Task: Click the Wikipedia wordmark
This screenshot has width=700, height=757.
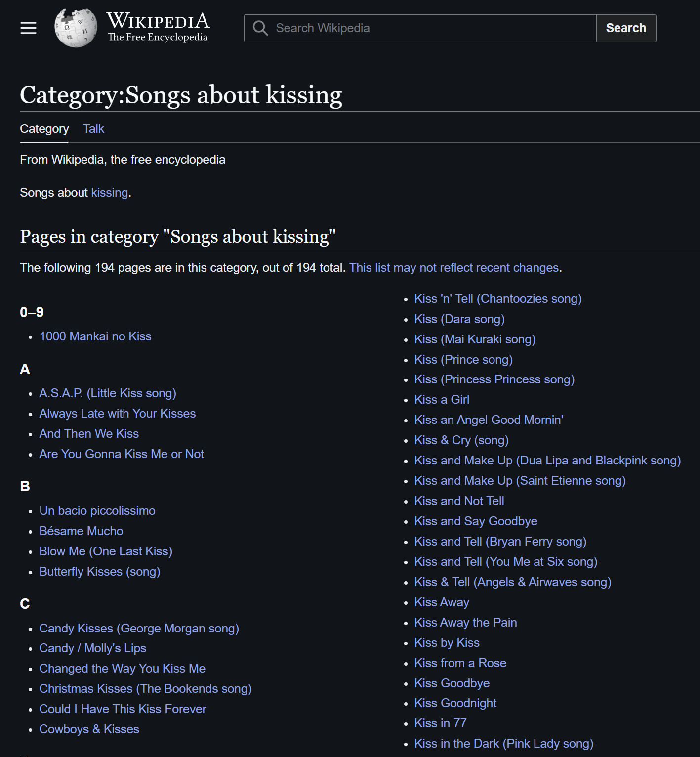Action: pos(158,27)
